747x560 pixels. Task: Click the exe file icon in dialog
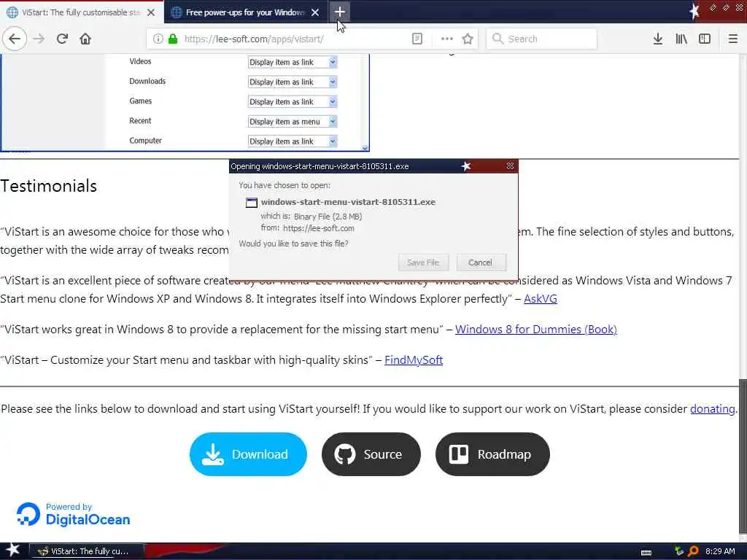[x=251, y=203]
